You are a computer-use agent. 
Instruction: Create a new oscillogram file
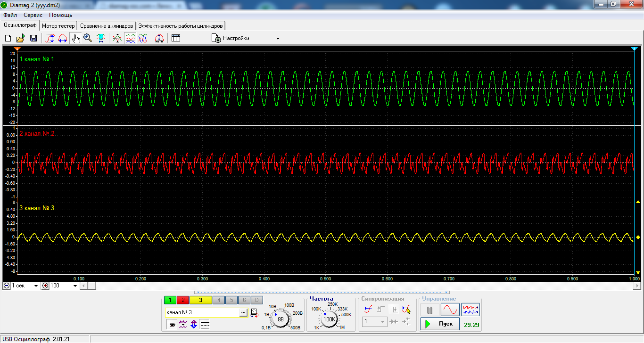point(8,38)
